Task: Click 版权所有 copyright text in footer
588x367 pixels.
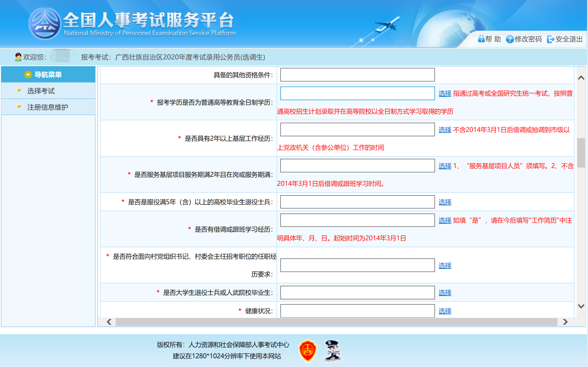Action: [223, 345]
